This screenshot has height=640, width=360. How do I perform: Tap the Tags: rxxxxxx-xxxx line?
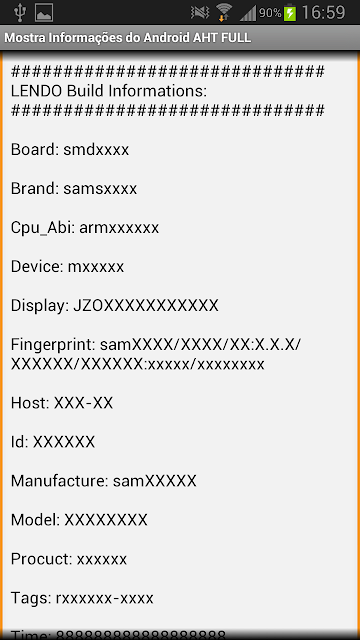tap(82, 598)
